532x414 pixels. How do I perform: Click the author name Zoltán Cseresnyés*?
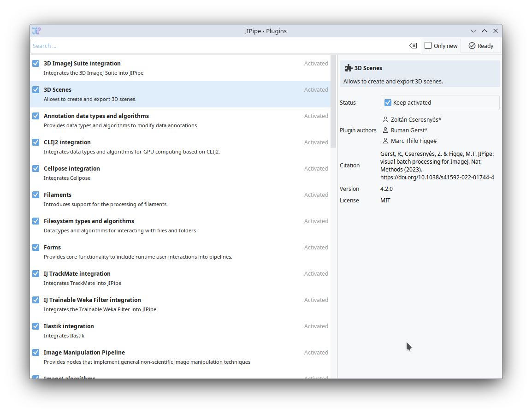pos(416,119)
